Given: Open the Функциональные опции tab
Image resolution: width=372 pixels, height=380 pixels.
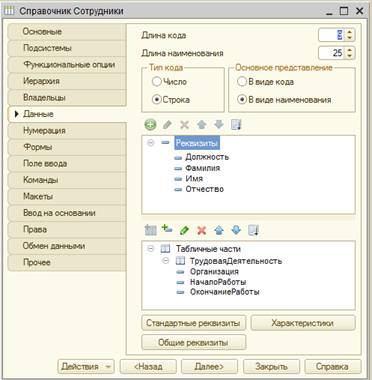Looking at the screenshot, I should (67, 65).
